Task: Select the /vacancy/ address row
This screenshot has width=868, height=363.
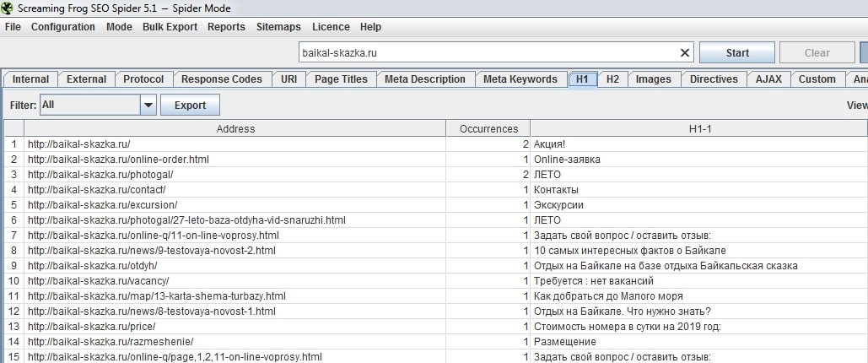Action: [235, 281]
